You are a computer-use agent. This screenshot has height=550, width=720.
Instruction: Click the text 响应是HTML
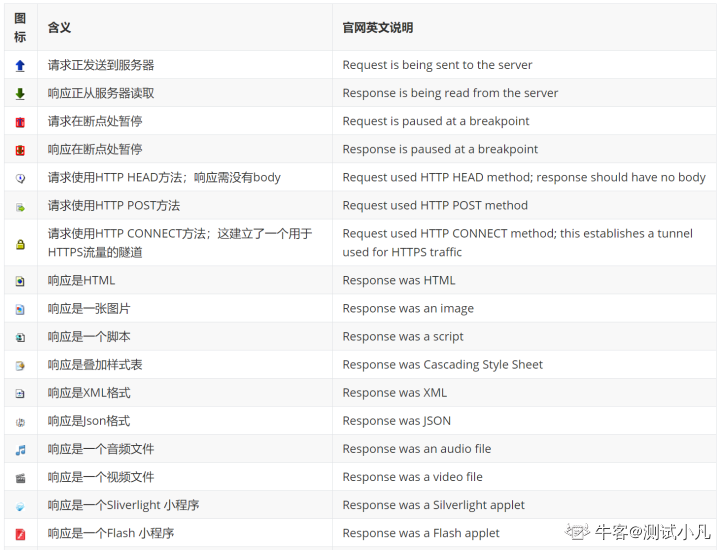pos(81,280)
